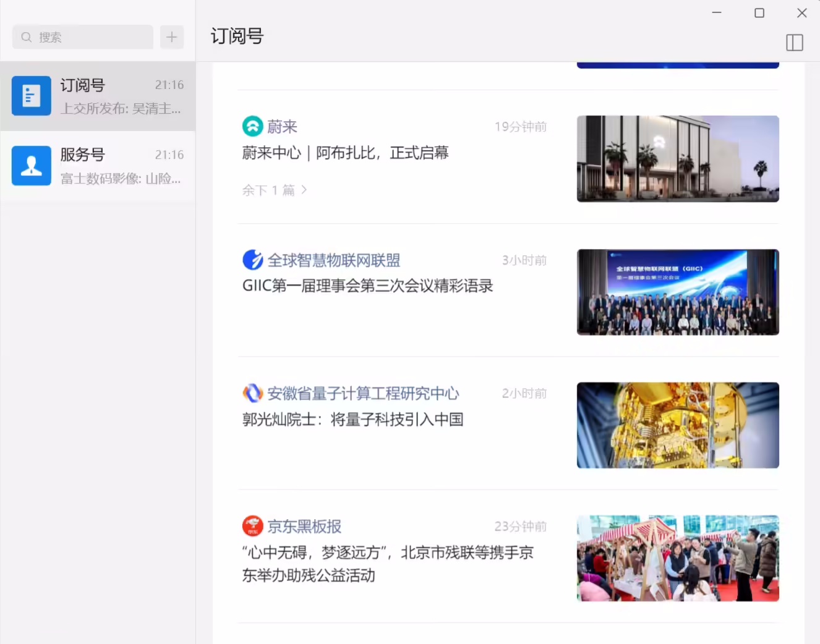Click the 京东黑板报 account avatar
This screenshot has width=820, height=644.
click(x=252, y=526)
